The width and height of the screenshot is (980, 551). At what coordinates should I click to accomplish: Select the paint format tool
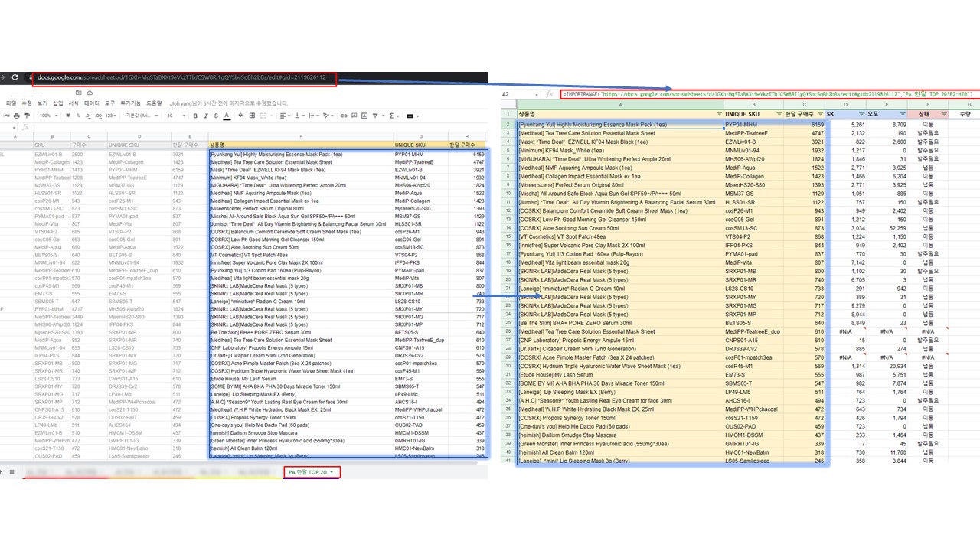click(27, 116)
